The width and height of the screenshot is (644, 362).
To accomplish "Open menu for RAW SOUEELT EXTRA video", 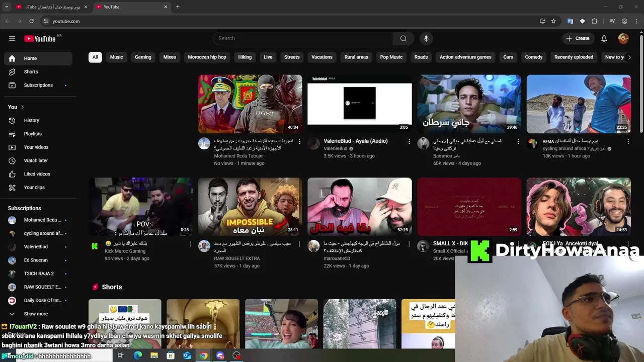I will tap(300, 244).
